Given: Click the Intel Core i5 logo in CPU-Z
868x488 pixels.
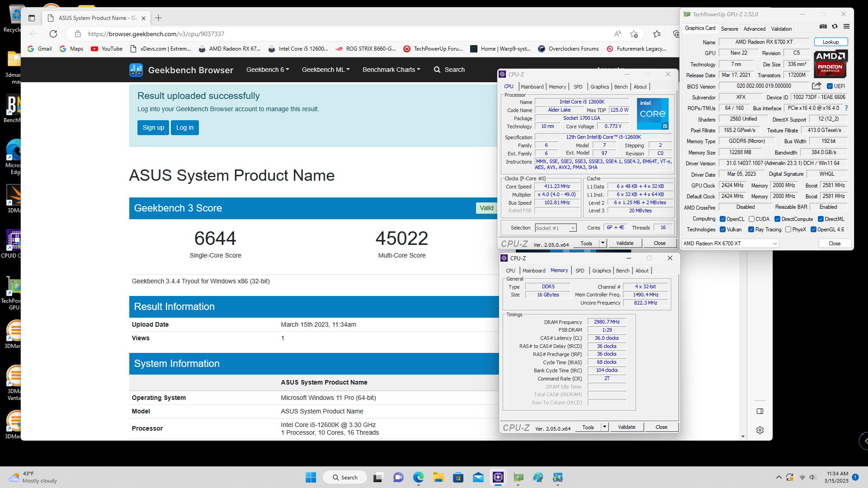Looking at the screenshot, I should [x=652, y=114].
